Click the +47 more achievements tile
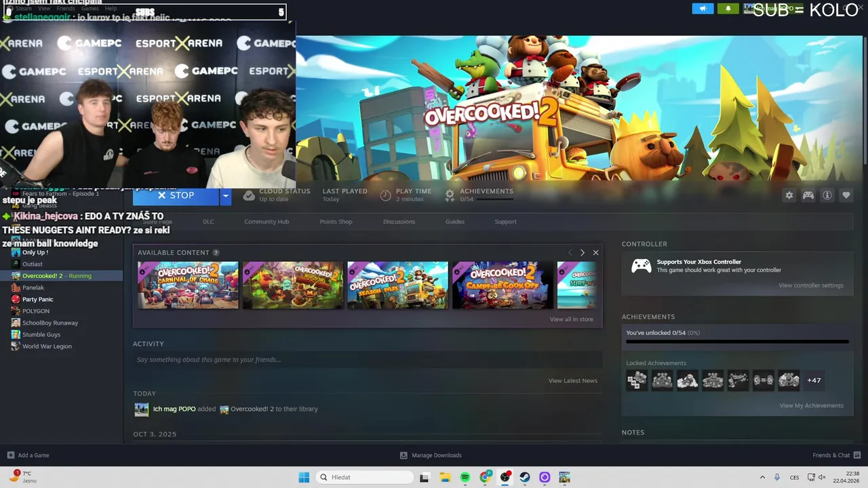The height and width of the screenshot is (488, 868). pos(814,380)
